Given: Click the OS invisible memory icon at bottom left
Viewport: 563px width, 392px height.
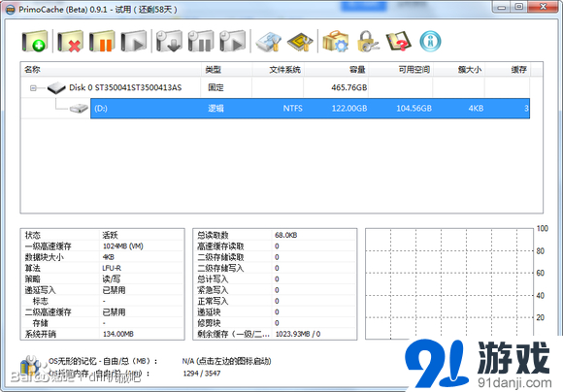Looking at the screenshot, I should [x=30, y=366].
